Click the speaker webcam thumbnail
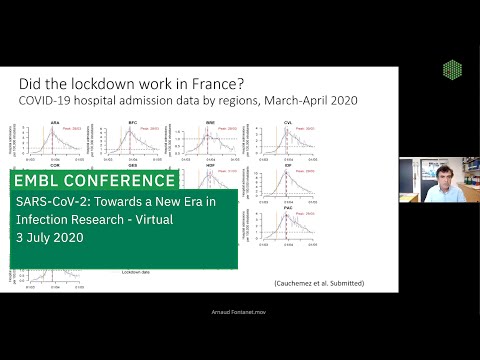Viewport: 480px width, 360px height. click(439, 180)
